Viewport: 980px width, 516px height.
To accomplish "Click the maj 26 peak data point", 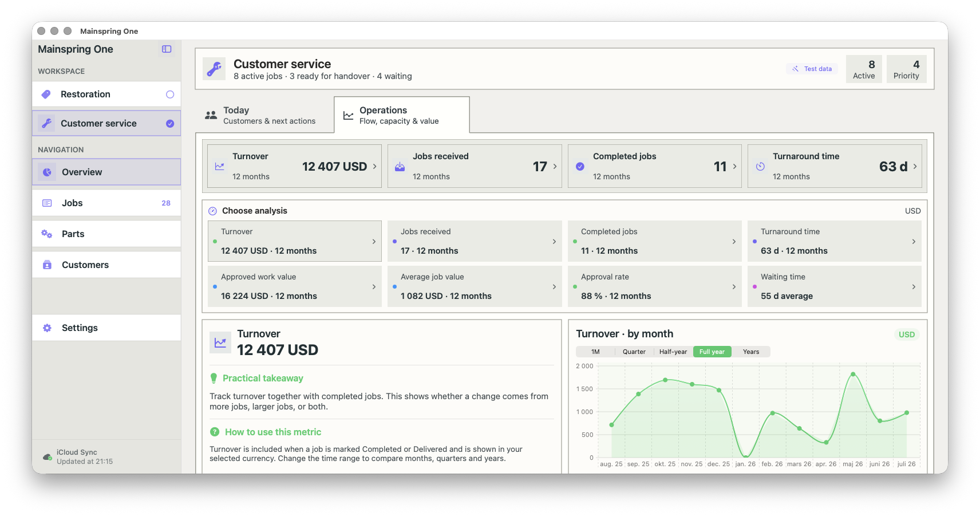I will pyautogui.click(x=853, y=374).
